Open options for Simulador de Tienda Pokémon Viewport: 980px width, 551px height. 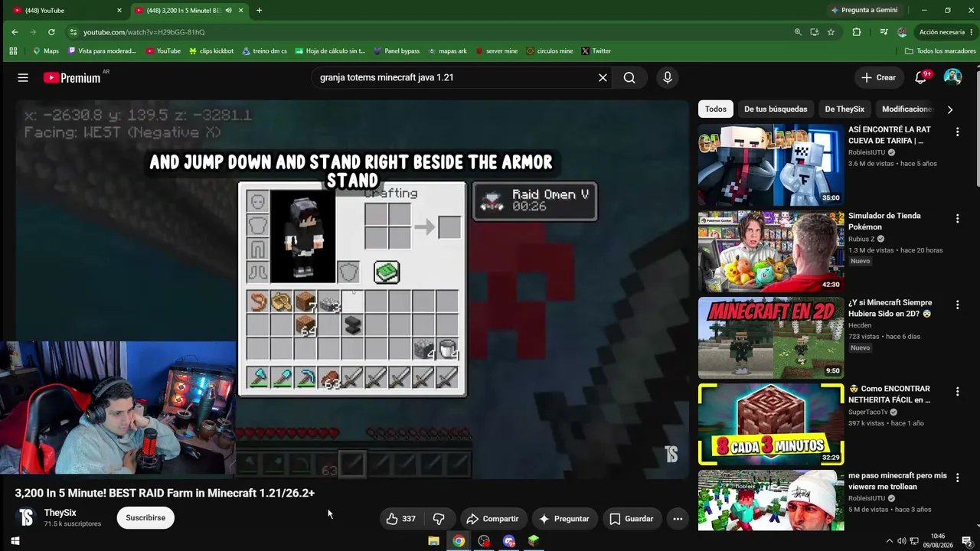coord(957,219)
